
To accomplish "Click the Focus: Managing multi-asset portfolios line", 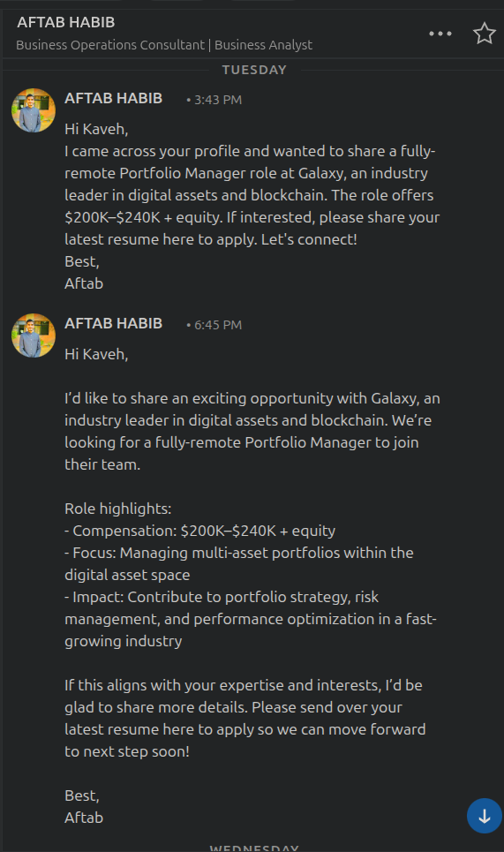I will pos(239,564).
